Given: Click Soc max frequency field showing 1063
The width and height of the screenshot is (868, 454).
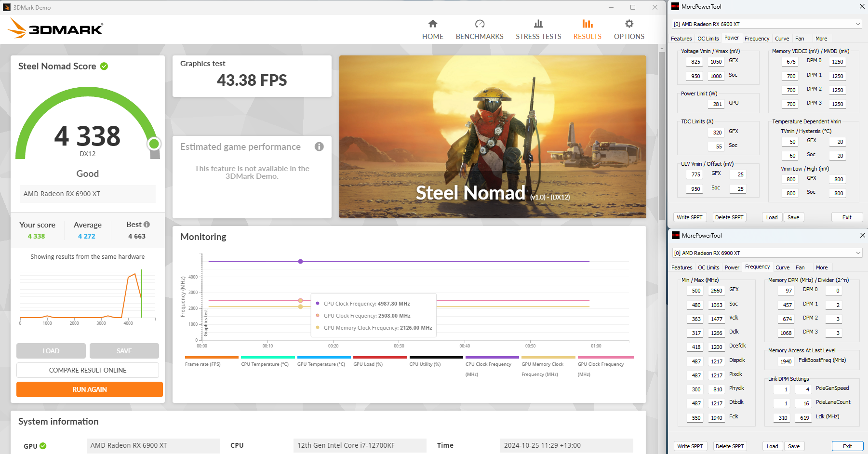Looking at the screenshot, I should coord(716,305).
